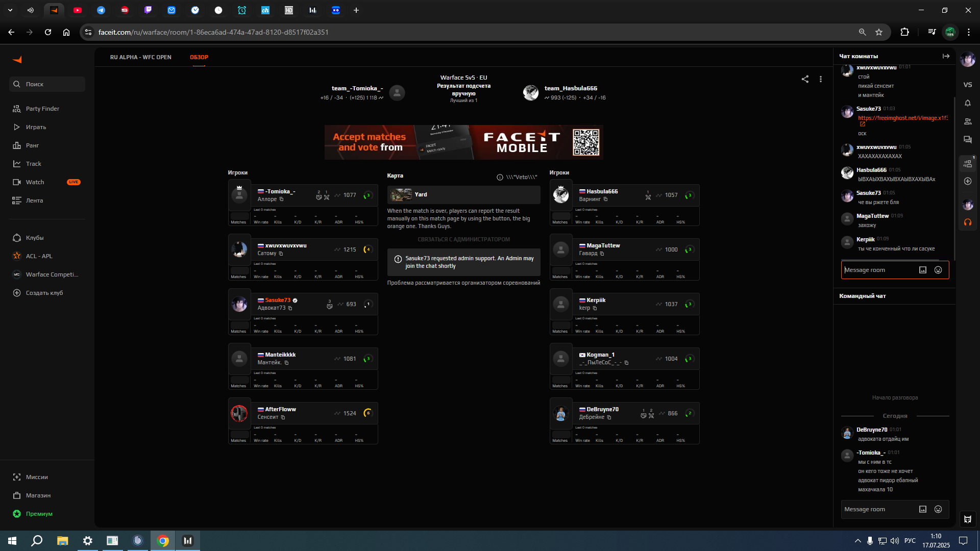Attach image in the team chat message box
The image size is (980, 551).
[923, 509]
